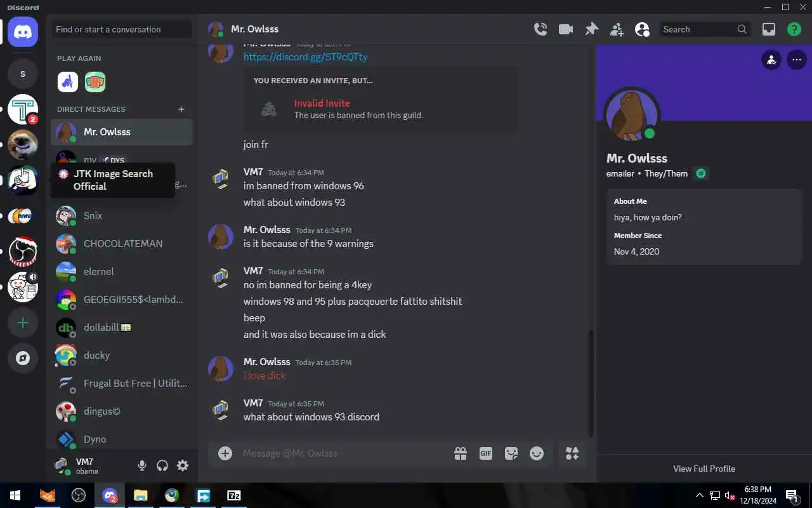This screenshot has height=508, width=812.
Task: Open Mr. Owlsss direct message
Action: click(122, 132)
